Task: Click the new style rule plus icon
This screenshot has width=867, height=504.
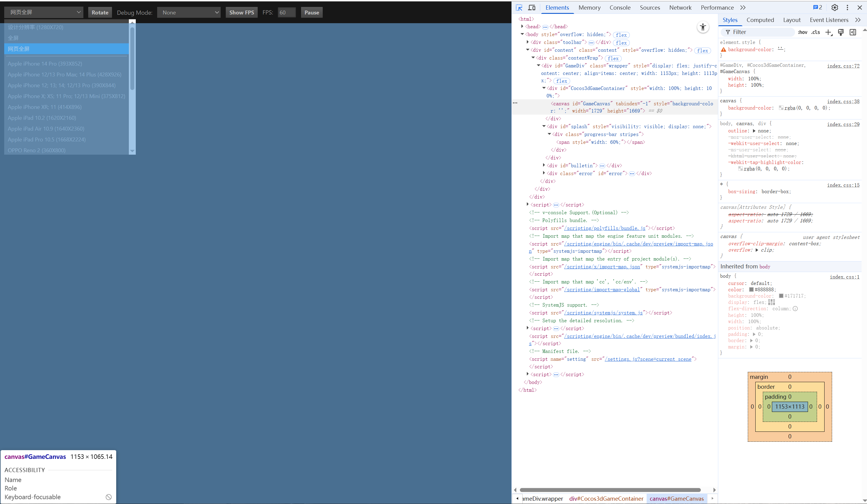Action: [x=828, y=32]
